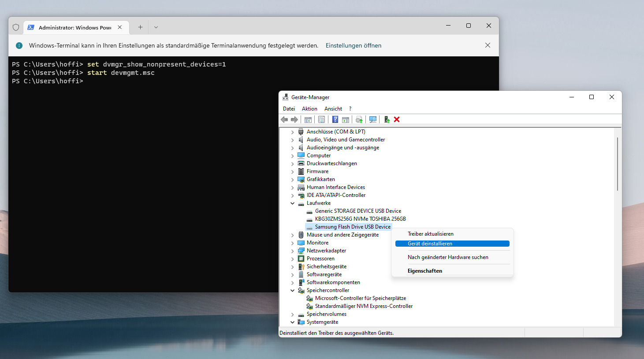Select Eigenschaften in the context menu
644x359 pixels.
[425, 271]
